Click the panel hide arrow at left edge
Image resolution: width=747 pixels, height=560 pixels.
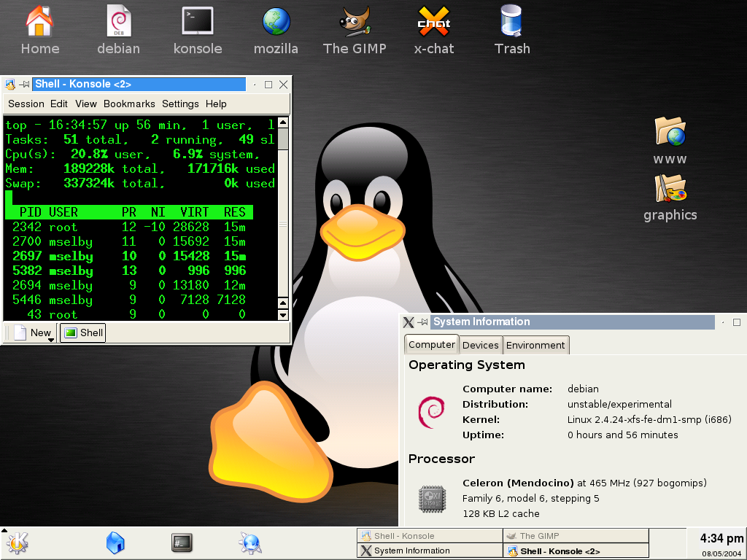[x=4, y=529]
